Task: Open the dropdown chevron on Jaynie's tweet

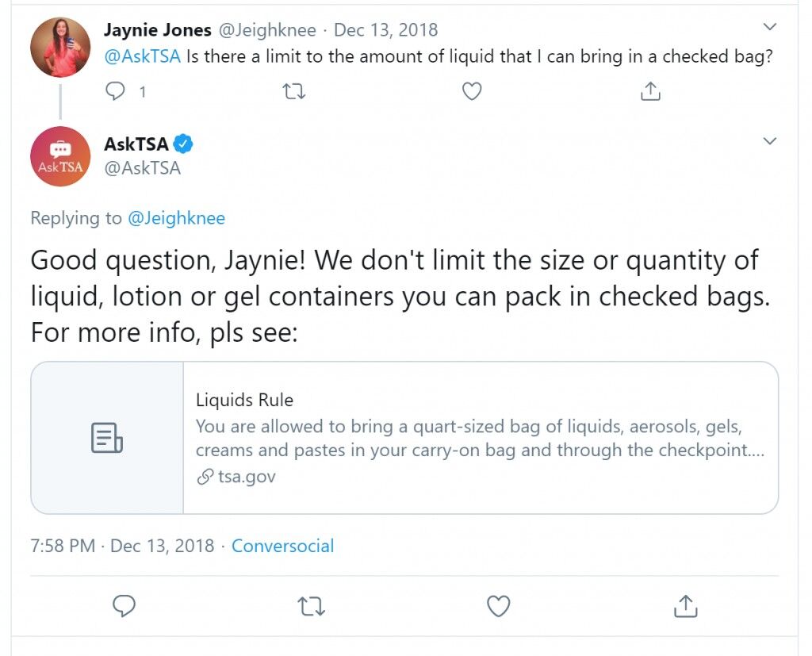Action: click(x=770, y=26)
